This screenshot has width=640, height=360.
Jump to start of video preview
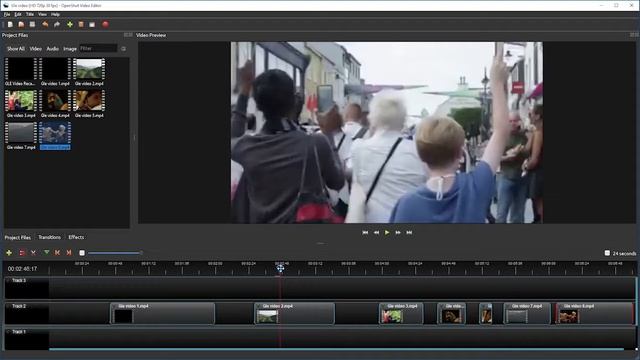click(x=365, y=233)
